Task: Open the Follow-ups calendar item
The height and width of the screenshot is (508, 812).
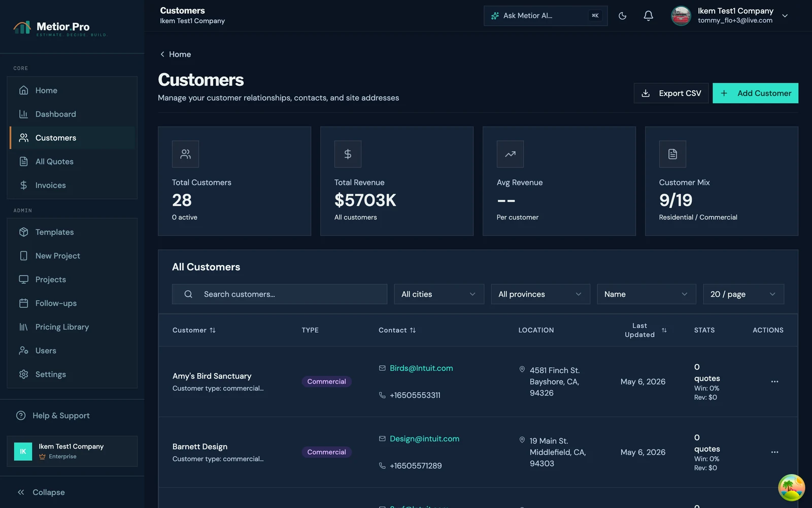Action: tap(73, 303)
